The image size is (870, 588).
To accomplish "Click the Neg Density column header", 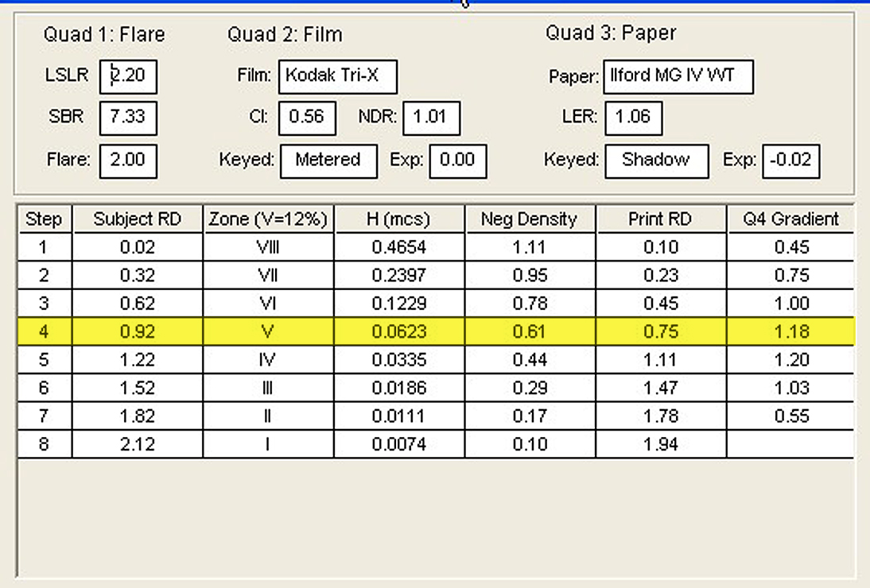I will tap(530, 219).
